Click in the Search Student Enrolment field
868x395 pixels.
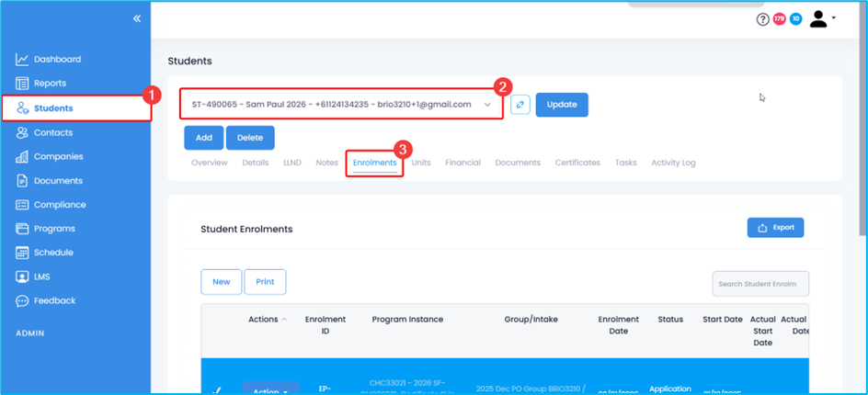(x=760, y=284)
